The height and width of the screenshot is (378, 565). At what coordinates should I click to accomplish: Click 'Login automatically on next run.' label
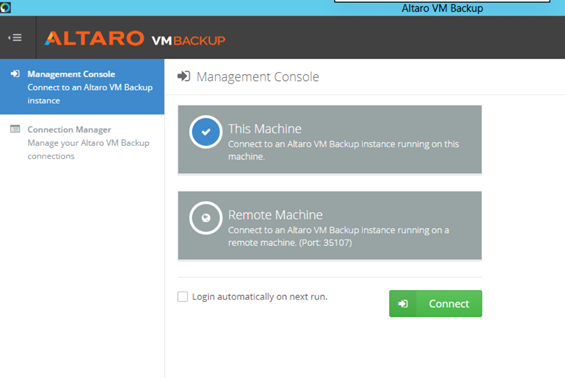tap(260, 297)
